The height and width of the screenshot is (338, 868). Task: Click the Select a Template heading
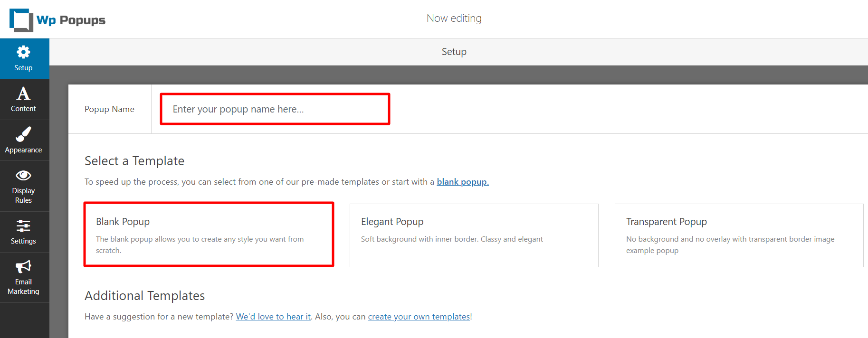[x=134, y=161]
